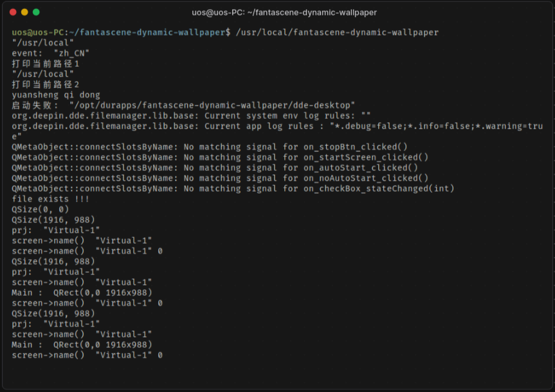
Task: Click the window title uos@uos-PC: ~/fantascene-dynamic-wallpaper
Action: (x=284, y=13)
